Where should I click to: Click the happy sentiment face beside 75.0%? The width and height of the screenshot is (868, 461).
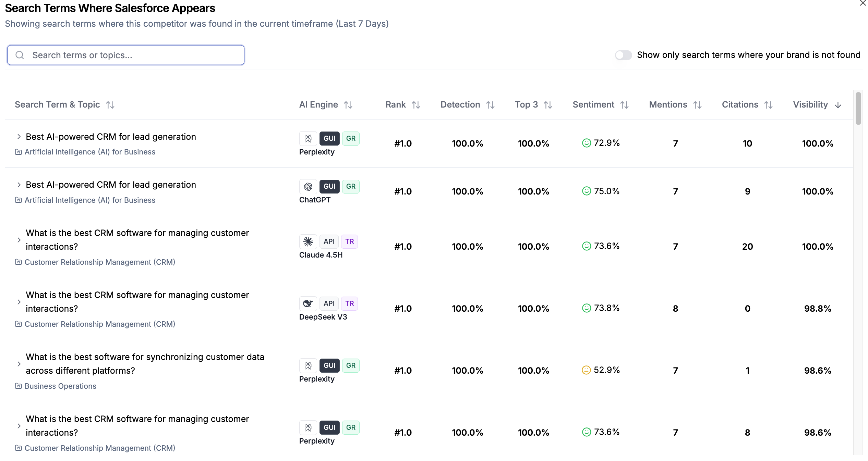[x=587, y=191]
